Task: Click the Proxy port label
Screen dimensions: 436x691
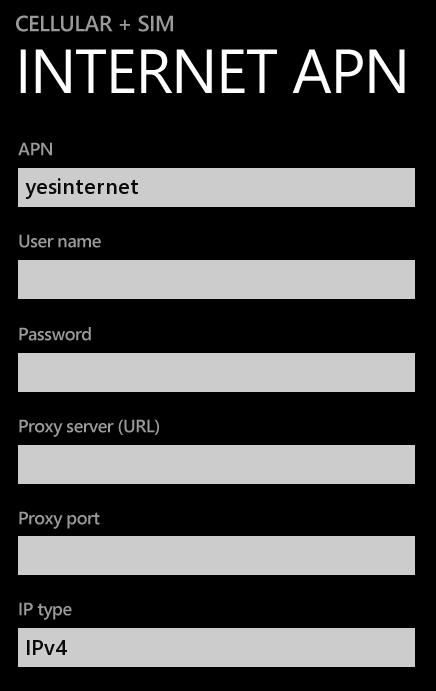Action: [x=59, y=519]
